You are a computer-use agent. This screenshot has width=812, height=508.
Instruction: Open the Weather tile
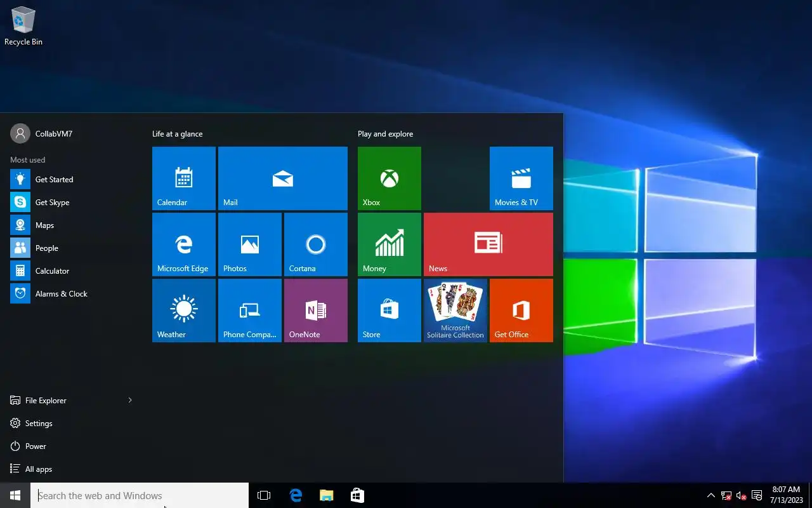[184, 311]
